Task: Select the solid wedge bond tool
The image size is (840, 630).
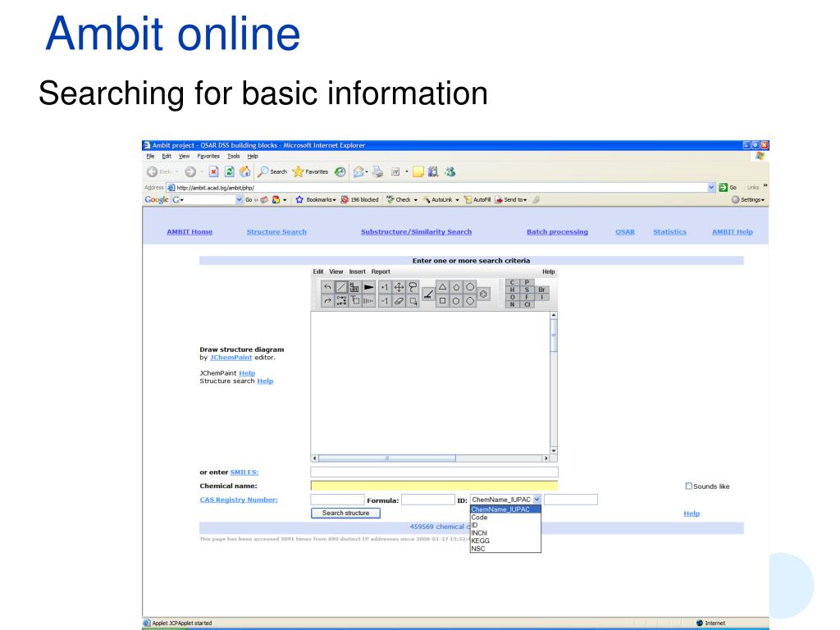Action: point(368,287)
